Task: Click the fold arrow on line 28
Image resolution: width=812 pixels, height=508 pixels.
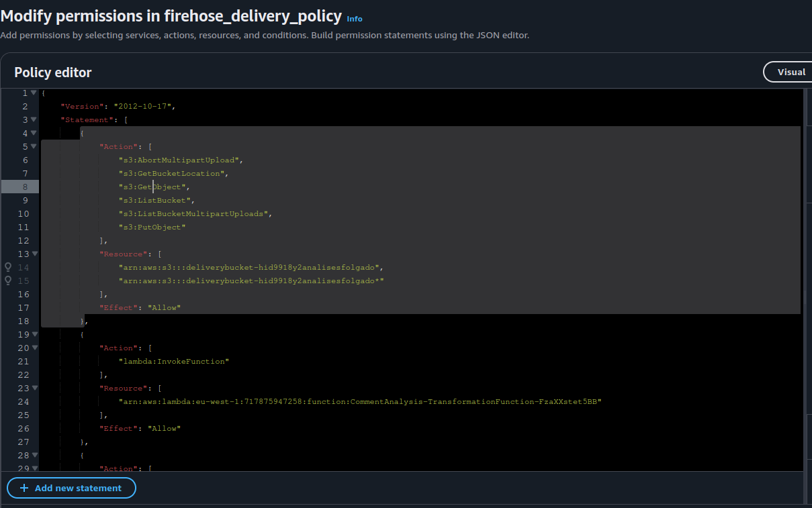Action: [34, 455]
